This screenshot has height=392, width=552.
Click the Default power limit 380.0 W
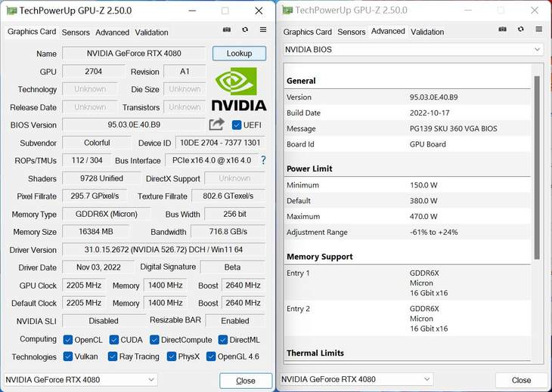pos(423,201)
